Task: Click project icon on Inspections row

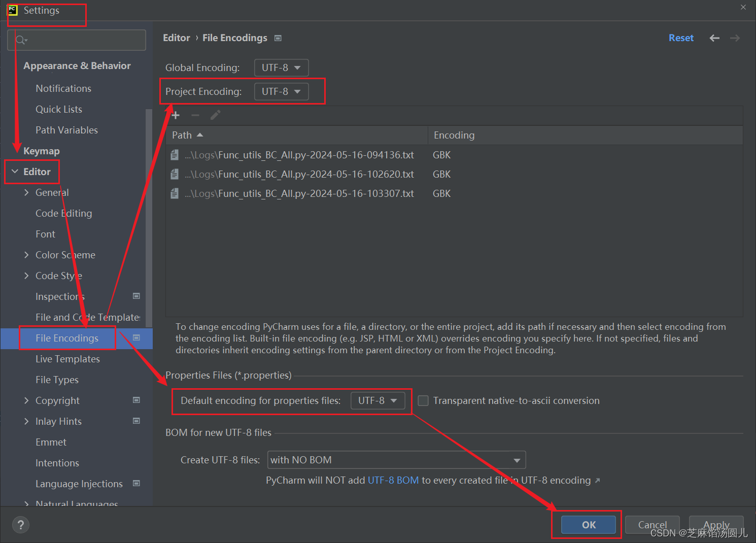Action: click(x=136, y=296)
